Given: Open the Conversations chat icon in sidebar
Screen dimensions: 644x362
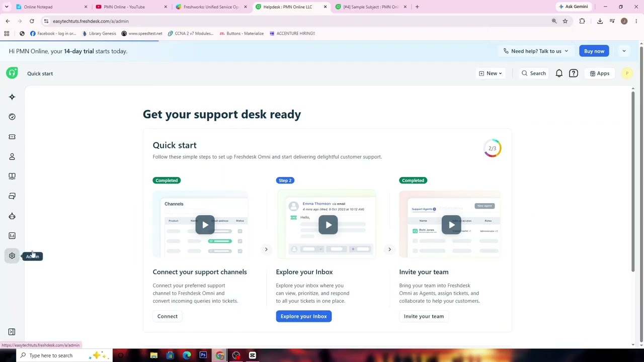Looking at the screenshot, I should 12,196.
